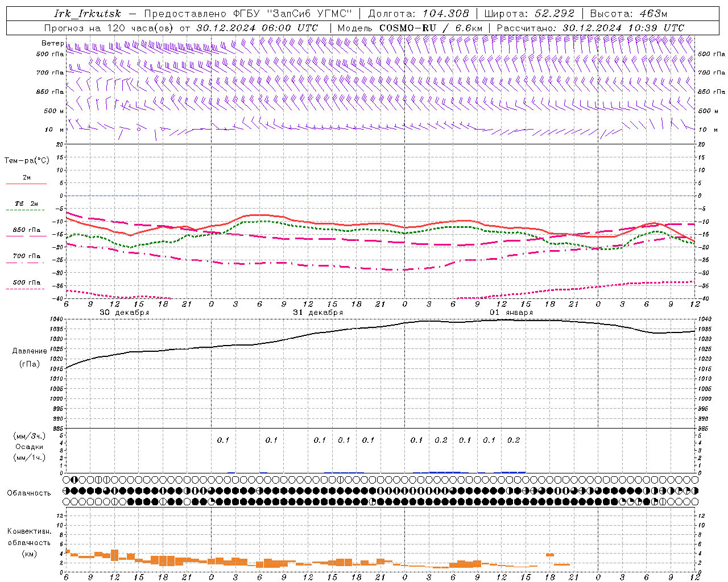This screenshot has height=582, width=728.
Task: Click the 850 гПа temperature legend entry
Action: pos(27,230)
